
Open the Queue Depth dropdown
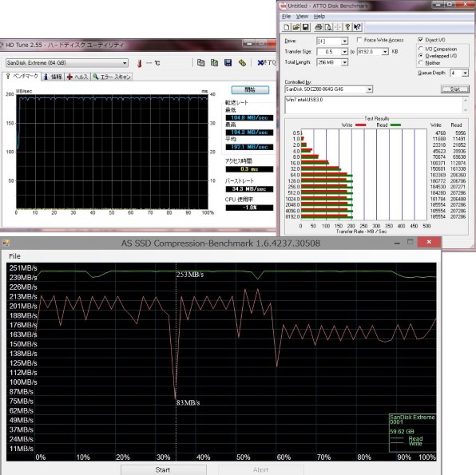pyautogui.click(x=459, y=73)
